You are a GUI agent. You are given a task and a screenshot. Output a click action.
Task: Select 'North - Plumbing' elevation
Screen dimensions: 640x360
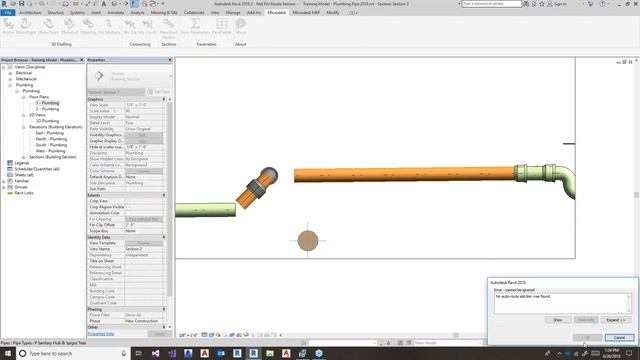click(x=51, y=139)
